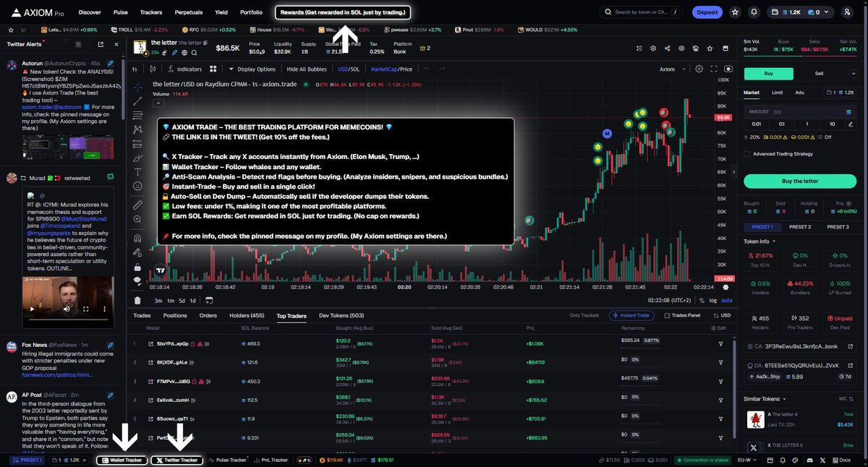Switch to Holders (455) tab
The image size is (868, 467).
tap(246, 315)
